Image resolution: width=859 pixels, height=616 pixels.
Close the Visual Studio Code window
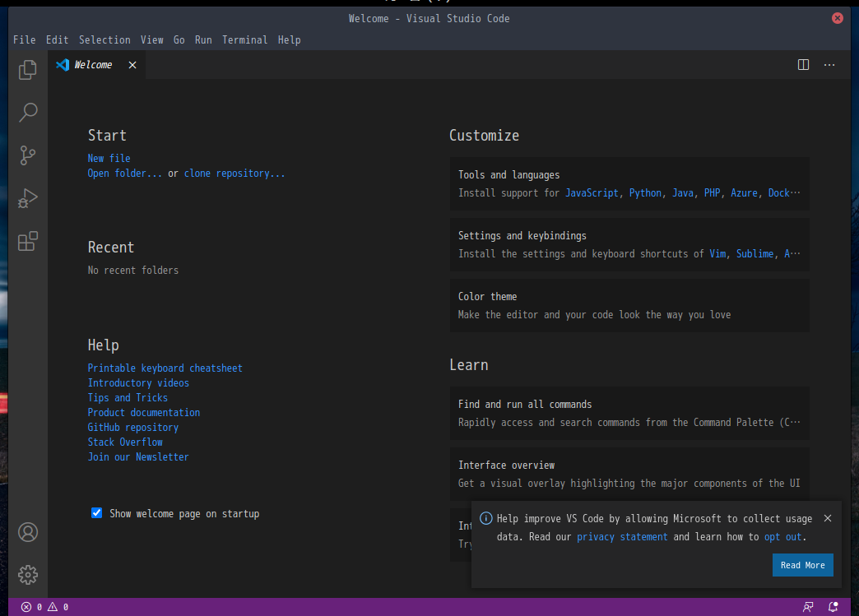837,18
